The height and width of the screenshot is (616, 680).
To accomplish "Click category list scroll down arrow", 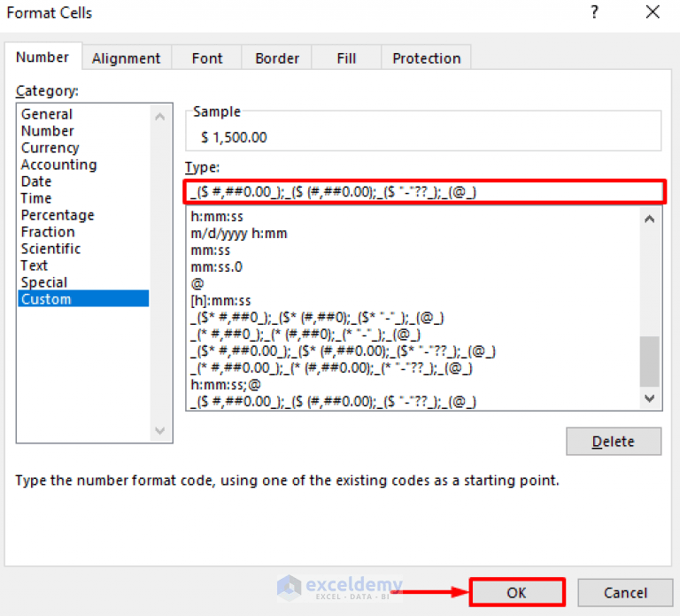I will click(160, 430).
